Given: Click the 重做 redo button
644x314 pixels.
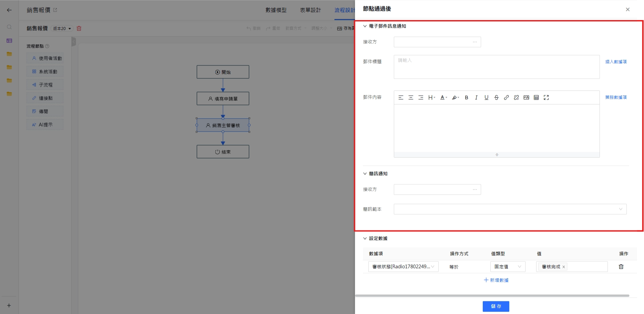Looking at the screenshot, I should coord(273,28).
